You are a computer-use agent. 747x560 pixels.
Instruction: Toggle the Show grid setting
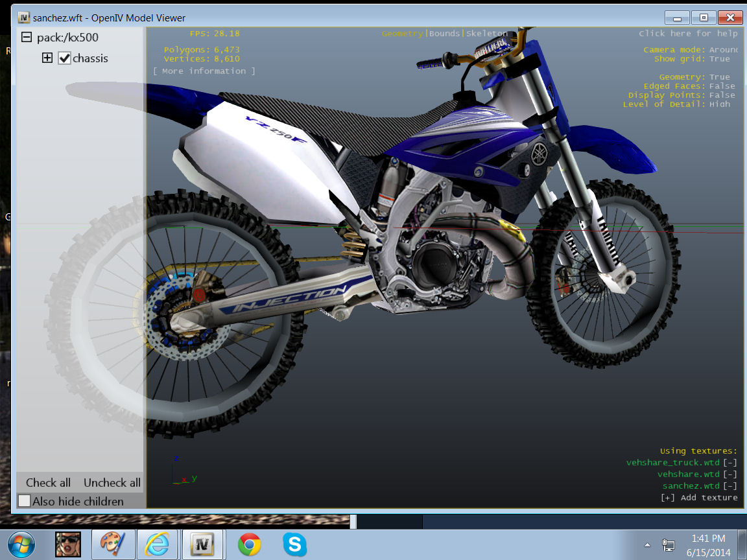tap(719, 58)
